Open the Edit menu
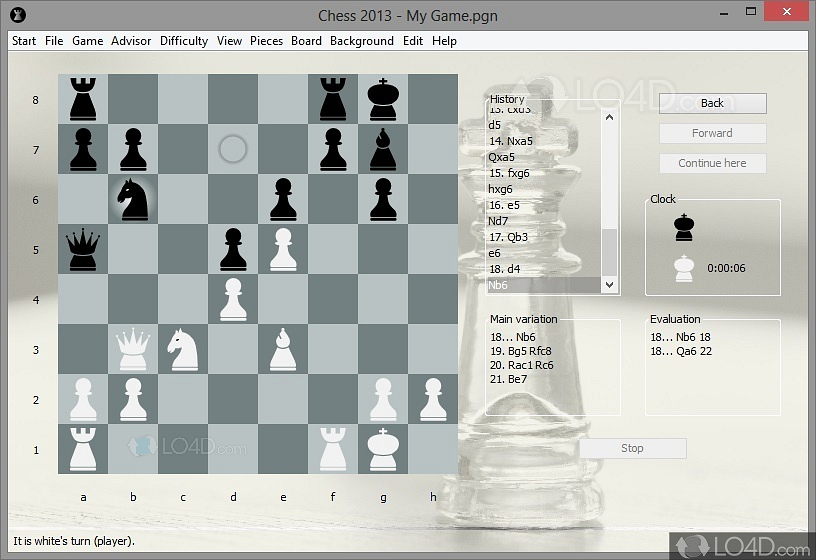This screenshot has height=560, width=816. point(413,41)
